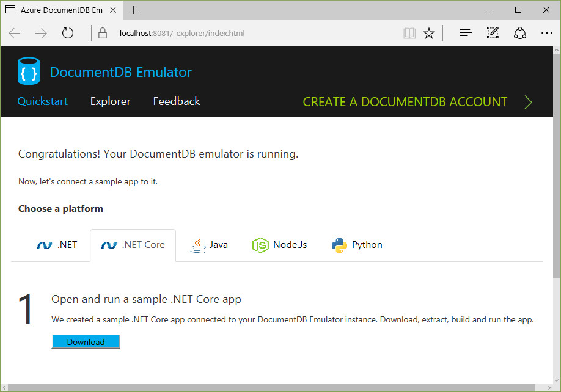Screen dimensions: 561x392
Task: Go back using the browser back arrow
Action: pos(15,33)
